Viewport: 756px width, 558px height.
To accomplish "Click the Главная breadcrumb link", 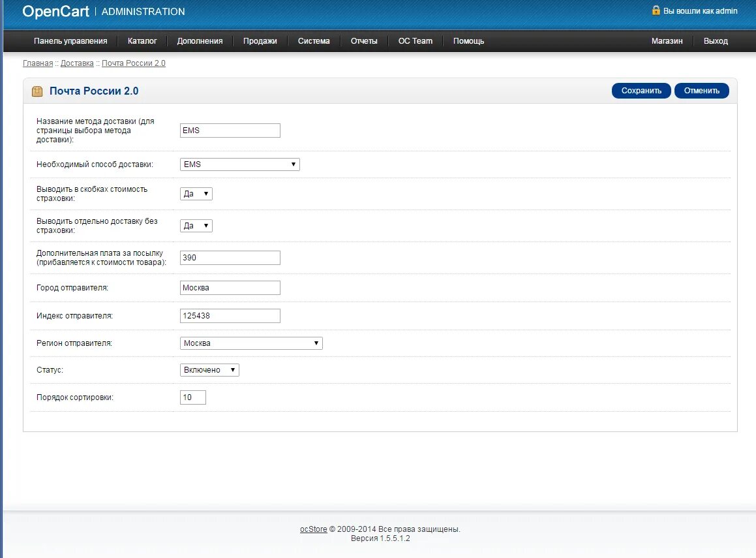I will click(x=38, y=63).
